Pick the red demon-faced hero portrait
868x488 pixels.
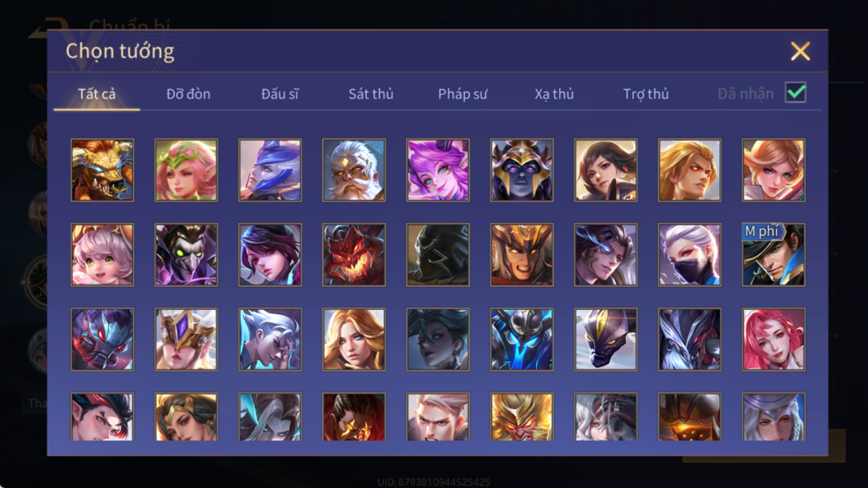354,255
